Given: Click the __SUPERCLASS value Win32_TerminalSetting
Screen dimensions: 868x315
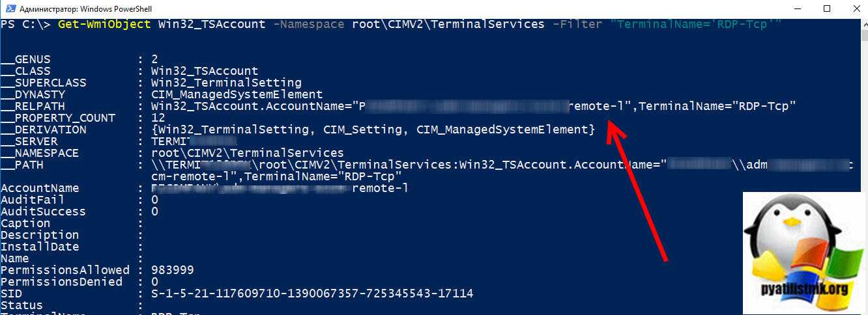Looking at the screenshot, I should pos(225,83).
